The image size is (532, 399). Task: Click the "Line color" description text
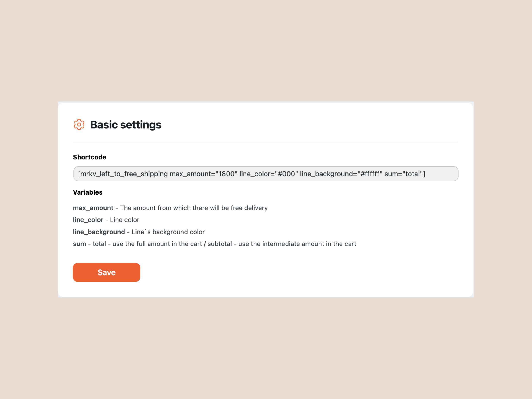point(124,220)
